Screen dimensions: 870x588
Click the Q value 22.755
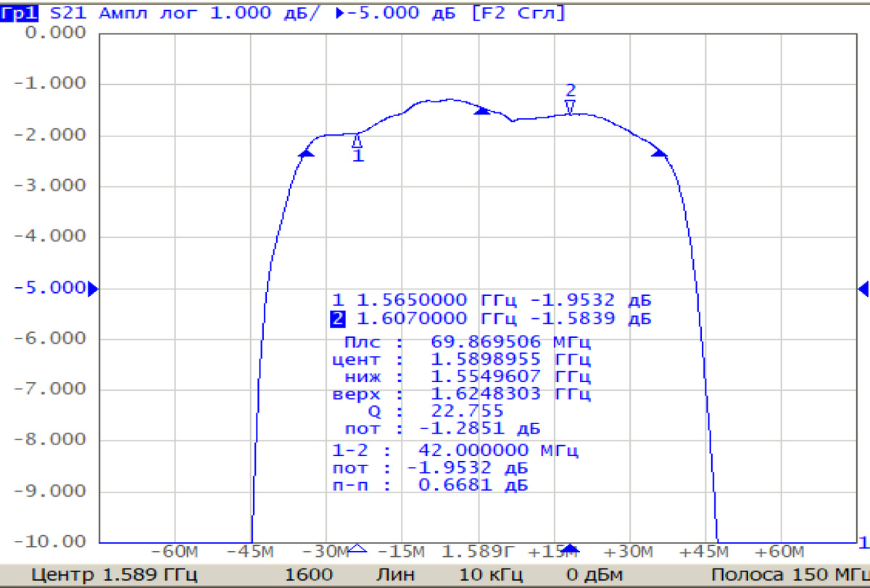tap(467, 411)
